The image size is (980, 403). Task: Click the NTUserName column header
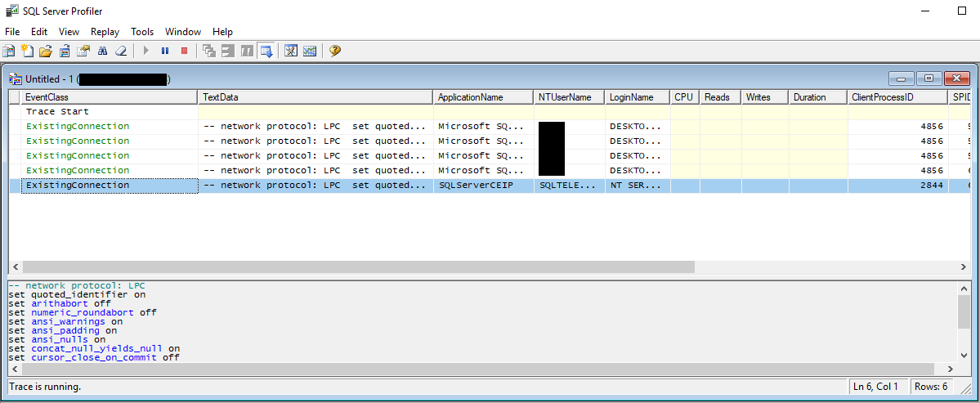click(570, 96)
